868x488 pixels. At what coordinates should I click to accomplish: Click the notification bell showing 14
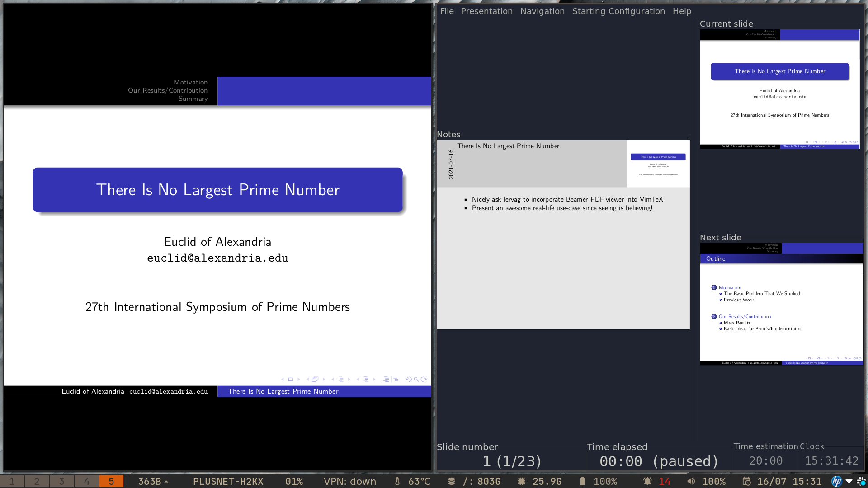click(x=647, y=481)
